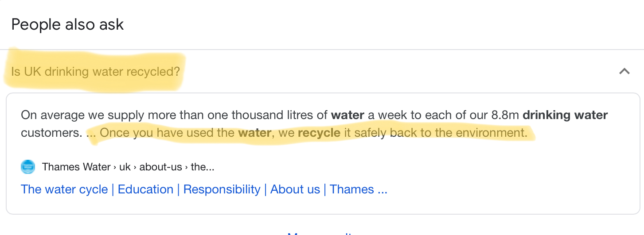Click the bold 'drinking water' text in the snippet
The width and height of the screenshot is (644, 235).
(x=565, y=115)
